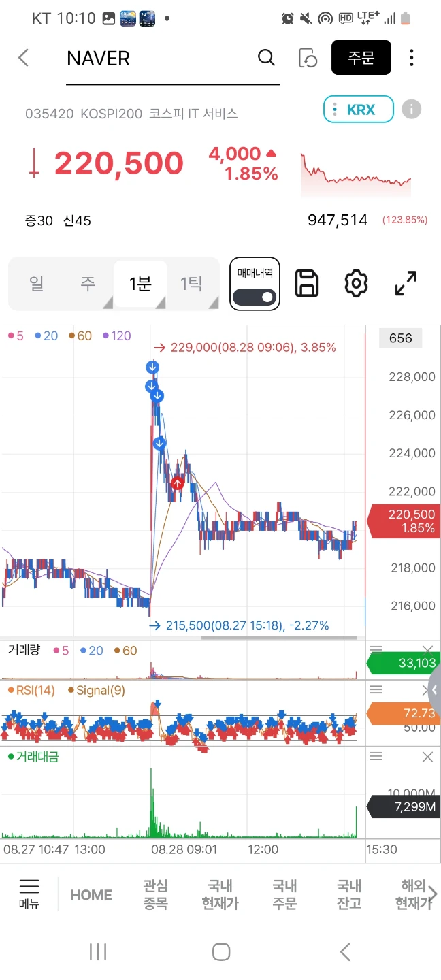Select the 1틱 tick chart tab
Image resolution: width=441 pixels, height=980 pixels.
pos(193,284)
